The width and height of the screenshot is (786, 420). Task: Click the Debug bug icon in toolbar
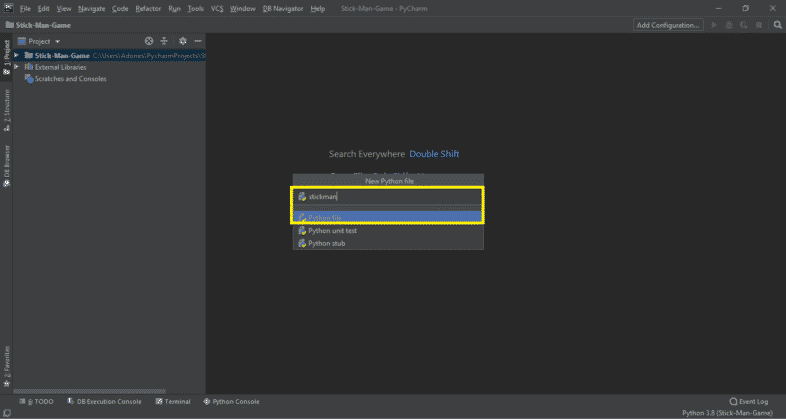click(x=727, y=24)
